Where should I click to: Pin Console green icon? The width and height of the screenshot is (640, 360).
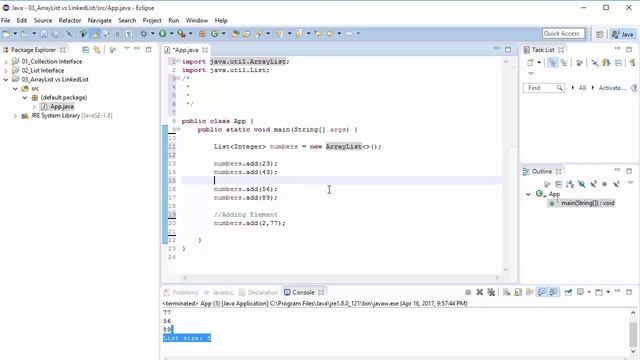tap(568, 292)
